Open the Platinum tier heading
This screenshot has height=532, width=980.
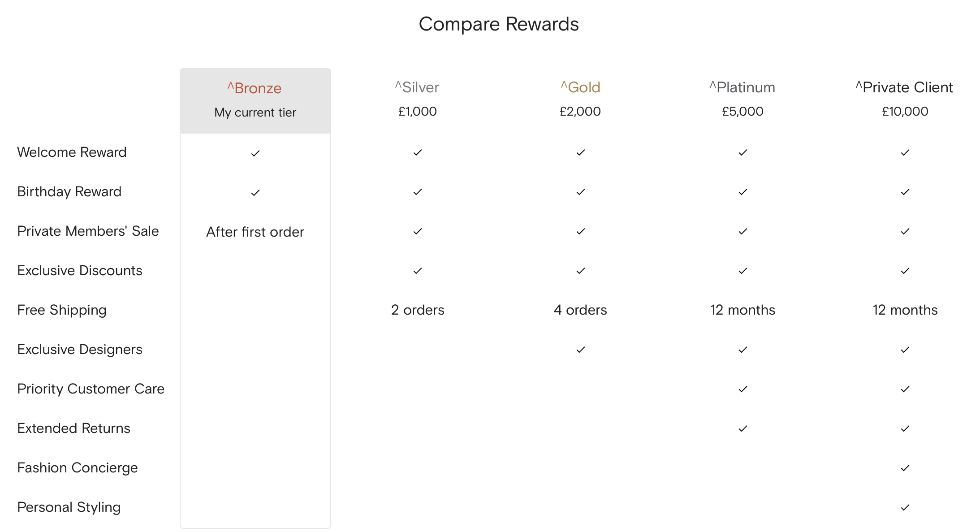743,87
